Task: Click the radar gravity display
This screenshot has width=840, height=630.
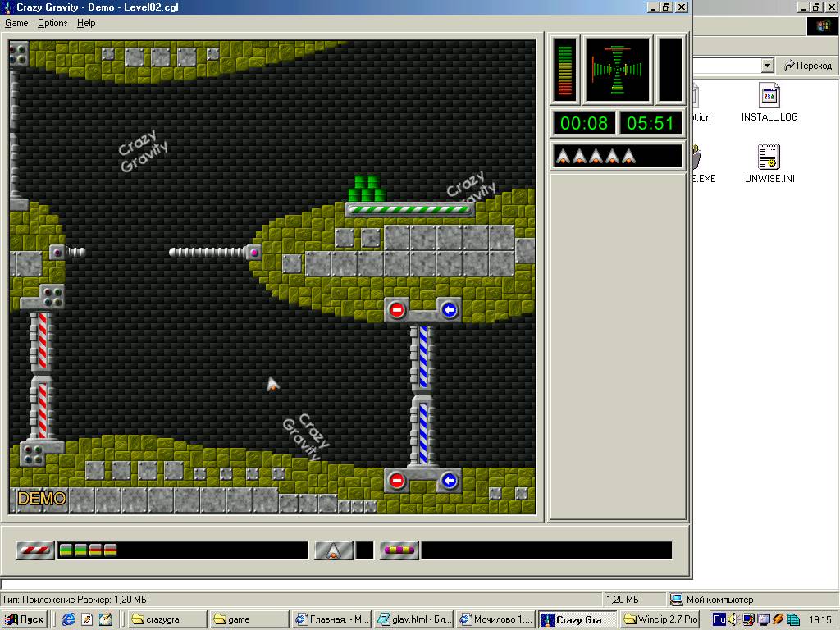Action: tap(618, 71)
